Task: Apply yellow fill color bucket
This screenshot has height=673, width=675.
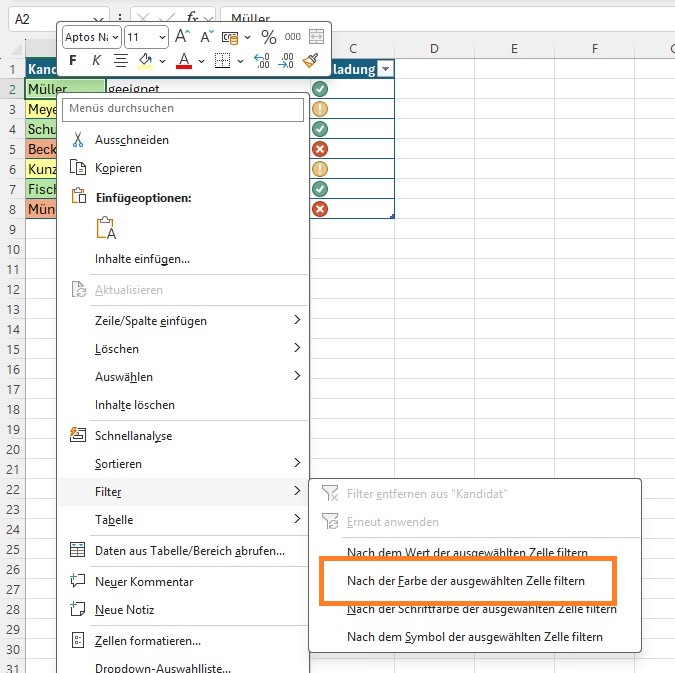Action: point(145,61)
